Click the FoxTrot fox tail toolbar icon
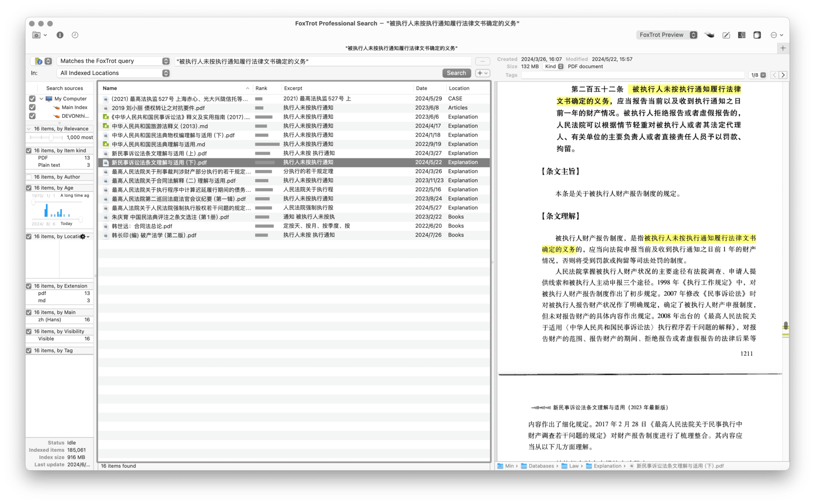This screenshot has width=815, height=504. (710, 35)
